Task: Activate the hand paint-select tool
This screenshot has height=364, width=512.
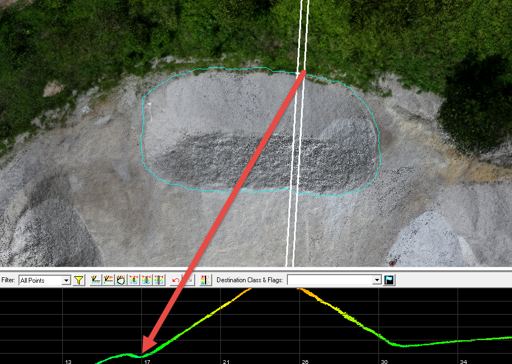Action: point(121,280)
